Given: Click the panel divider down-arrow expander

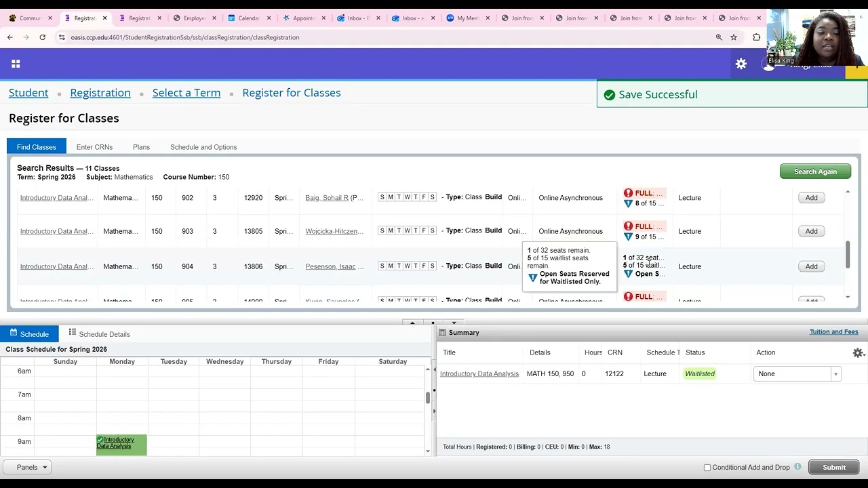Looking at the screenshot, I should [454, 323].
